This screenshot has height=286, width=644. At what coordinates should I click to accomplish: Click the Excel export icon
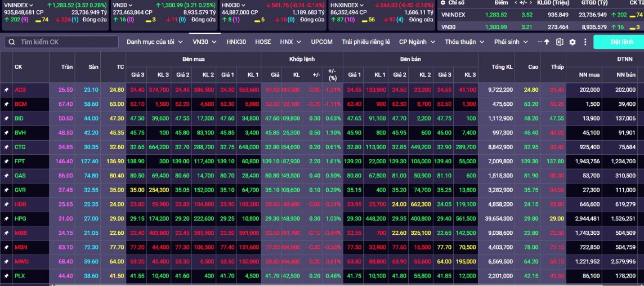tap(560, 42)
